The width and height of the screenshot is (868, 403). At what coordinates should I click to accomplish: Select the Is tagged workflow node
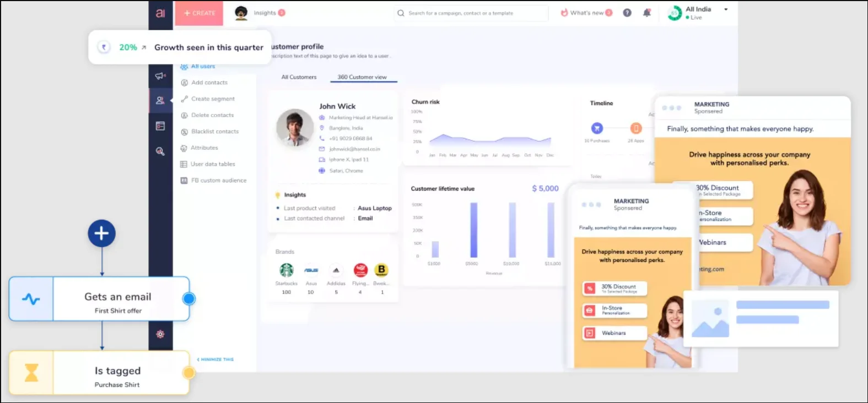tap(99, 373)
